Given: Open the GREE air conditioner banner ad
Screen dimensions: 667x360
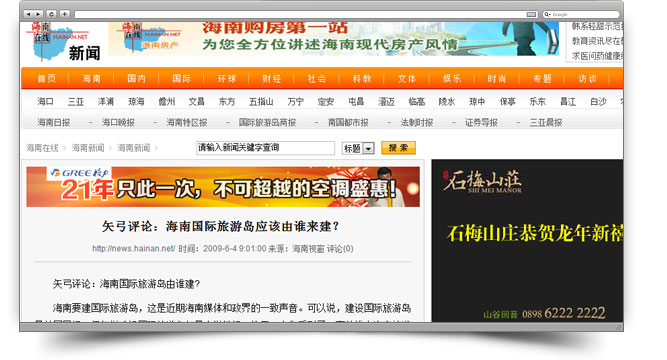Looking at the screenshot, I should pyautogui.click(x=223, y=187).
